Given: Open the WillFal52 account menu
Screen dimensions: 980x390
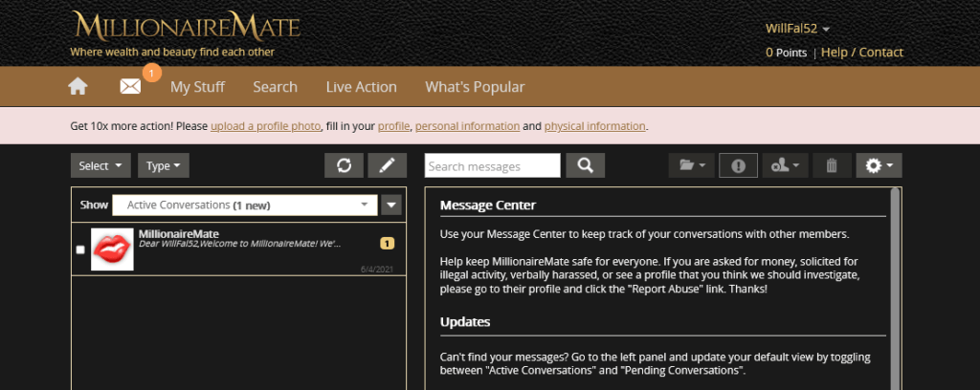Looking at the screenshot, I should click(x=797, y=29).
